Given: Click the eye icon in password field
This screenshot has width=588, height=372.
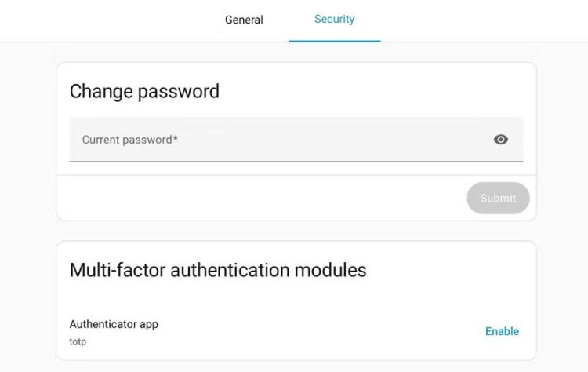Looking at the screenshot, I should pyautogui.click(x=501, y=140).
